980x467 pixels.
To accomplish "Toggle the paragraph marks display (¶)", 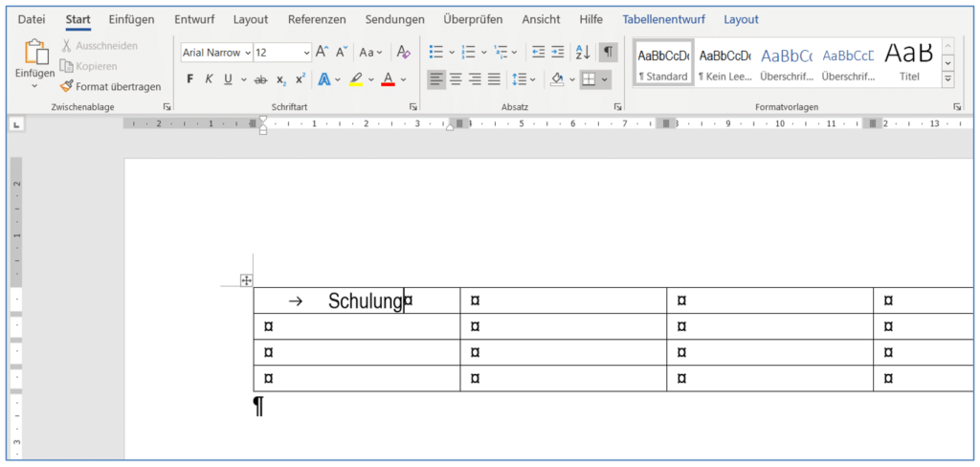I will (608, 53).
